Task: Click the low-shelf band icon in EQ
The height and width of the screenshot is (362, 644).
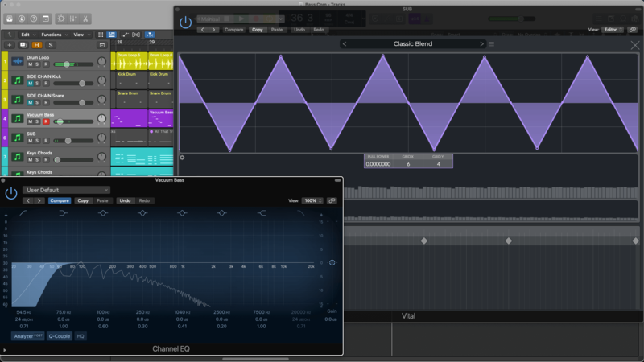Action: click(63, 213)
